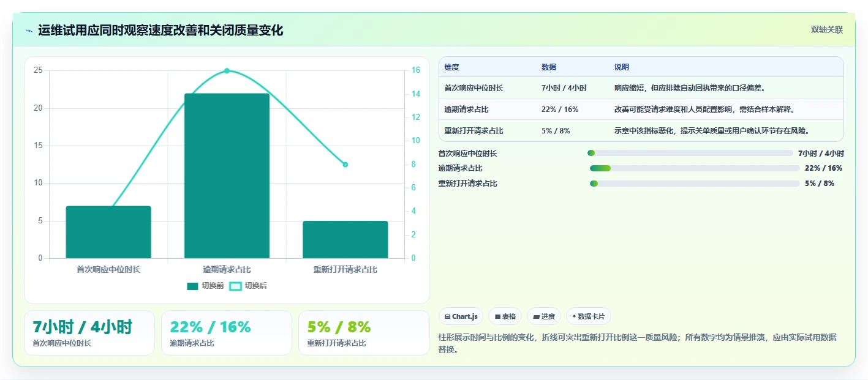Click the line point at value 16
Viewport: 868px width, 380px height.
[227, 71]
